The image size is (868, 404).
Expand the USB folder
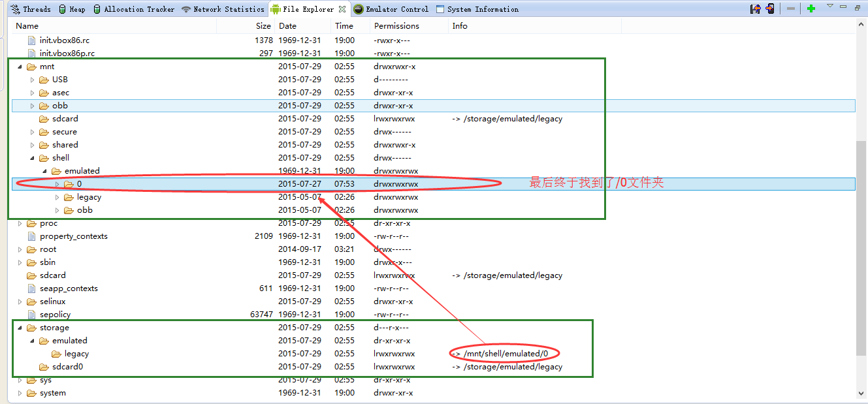coord(32,80)
